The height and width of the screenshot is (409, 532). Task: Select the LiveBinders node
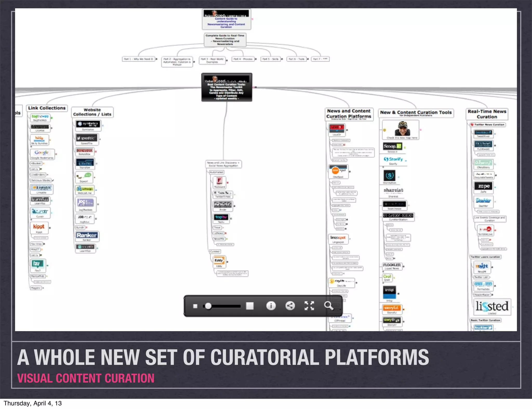[x=38, y=175]
